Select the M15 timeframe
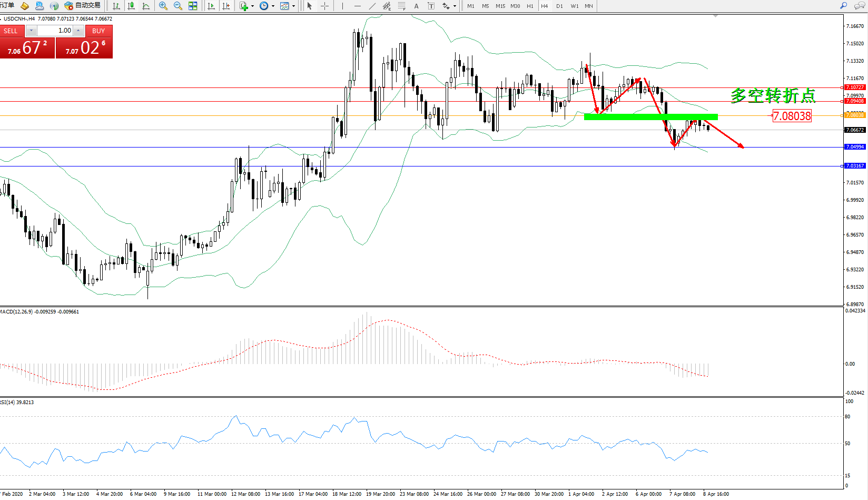Viewport: 868px width, 500px height. point(500,6)
